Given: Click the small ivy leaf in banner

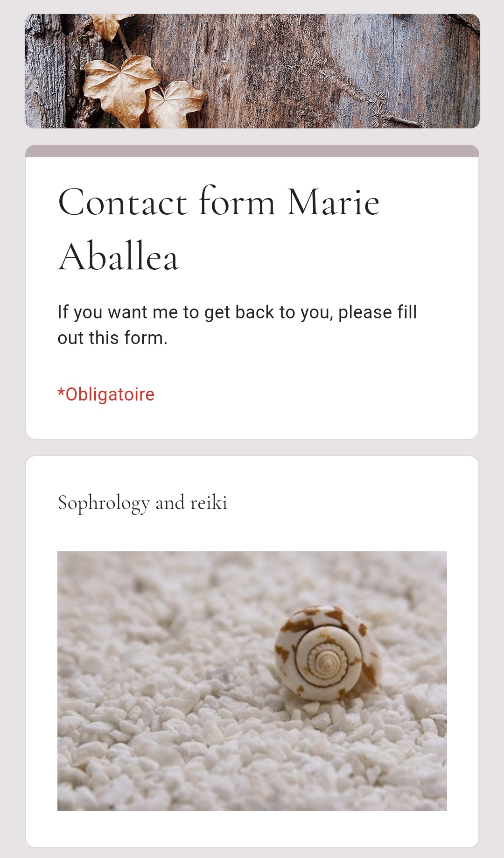Looking at the screenshot, I should coord(175,104).
